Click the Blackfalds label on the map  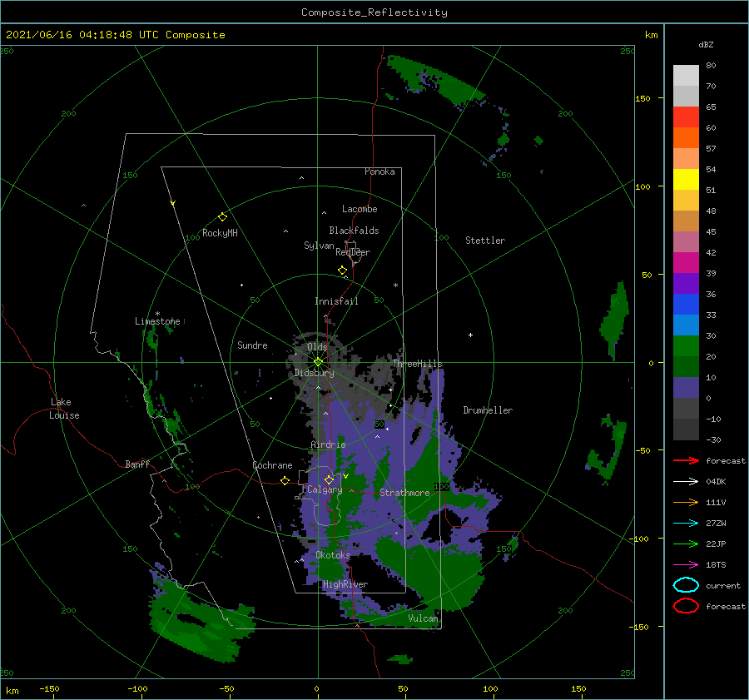pyautogui.click(x=354, y=231)
